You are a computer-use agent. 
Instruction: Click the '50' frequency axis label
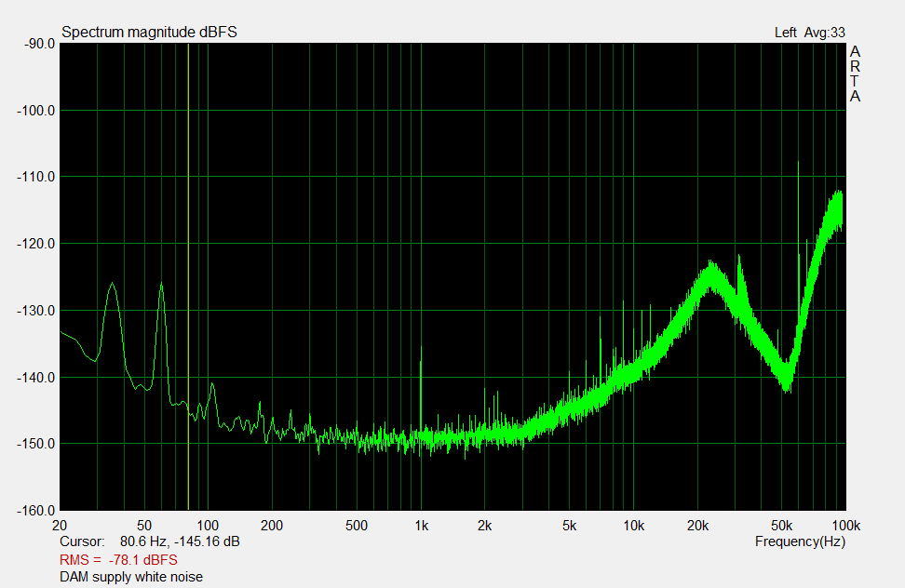pos(144,526)
